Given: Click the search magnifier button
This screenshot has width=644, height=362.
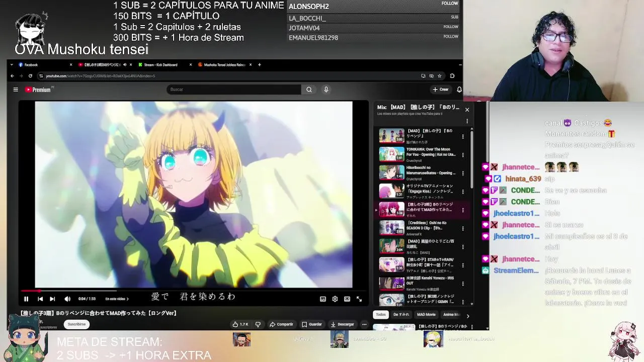Looking at the screenshot, I should [309, 89].
